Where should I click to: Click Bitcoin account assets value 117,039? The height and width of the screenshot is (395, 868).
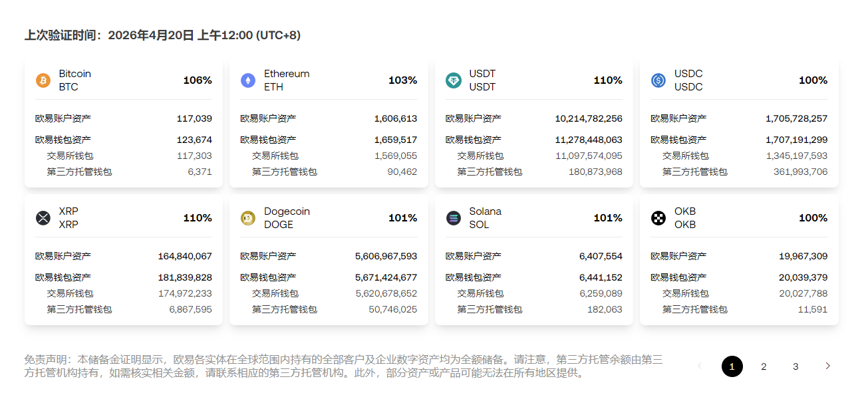[194, 118]
